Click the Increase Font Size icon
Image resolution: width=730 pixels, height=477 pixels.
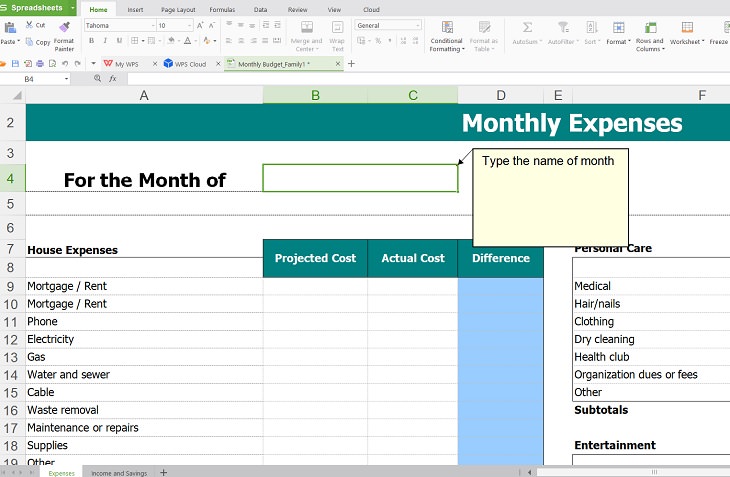(200, 25)
